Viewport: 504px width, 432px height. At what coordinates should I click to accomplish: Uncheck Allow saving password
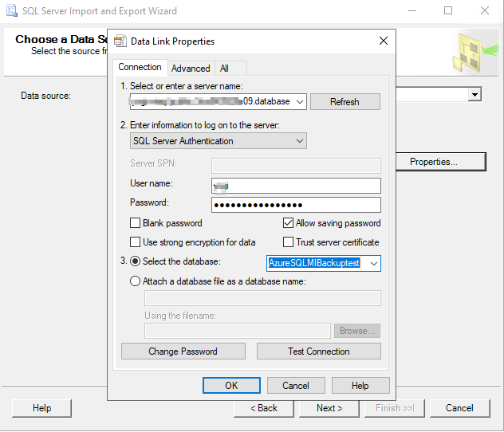[x=288, y=223]
